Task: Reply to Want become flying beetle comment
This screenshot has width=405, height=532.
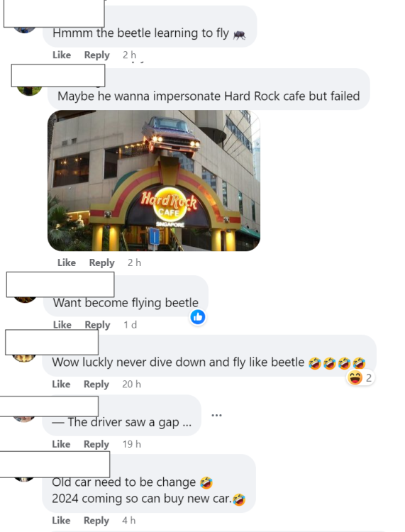Action: coord(97,324)
